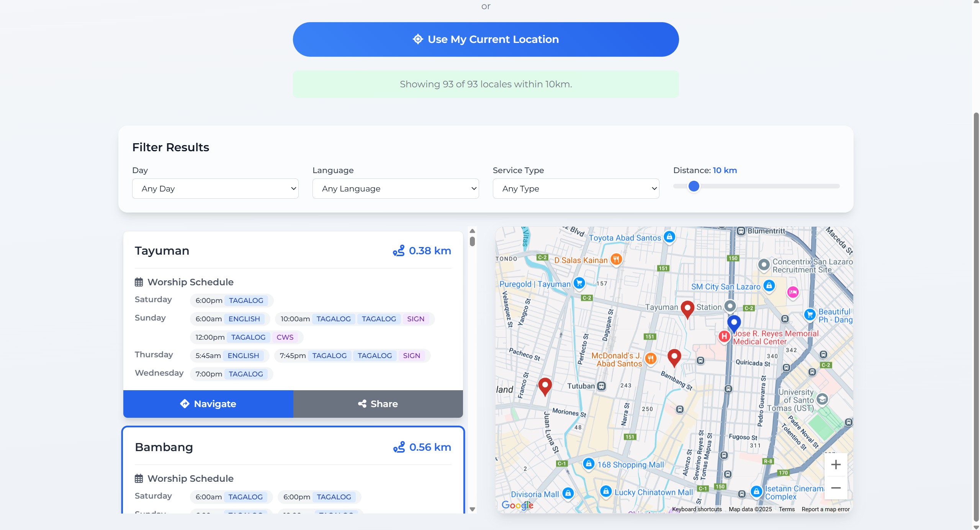The height and width of the screenshot is (530, 980).
Task: Click the red Tayuman map marker
Action: (x=687, y=308)
